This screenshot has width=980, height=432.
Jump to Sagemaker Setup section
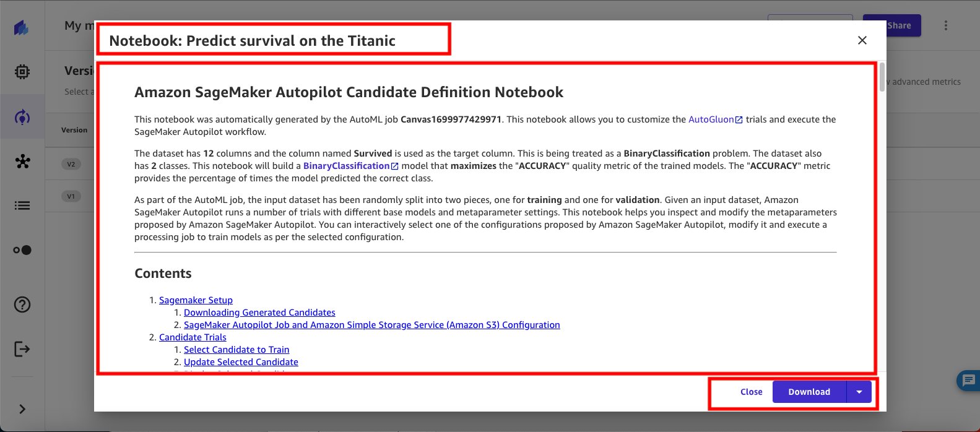point(196,300)
